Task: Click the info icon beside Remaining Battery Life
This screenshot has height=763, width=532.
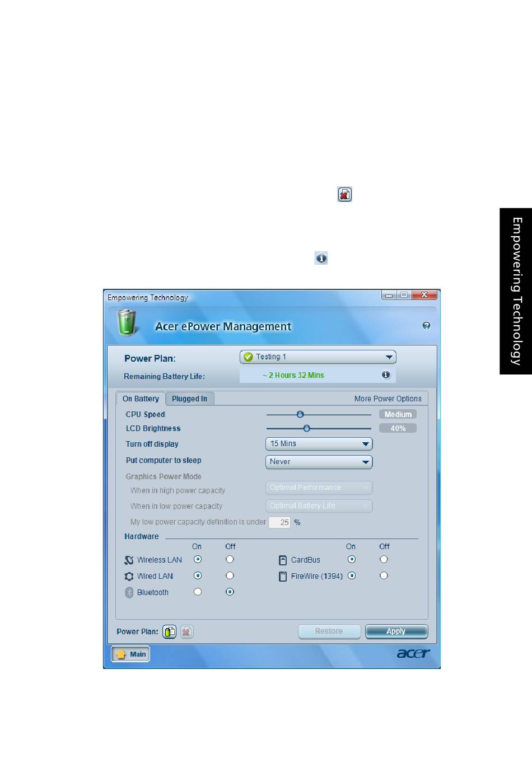Action: [386, 375]
